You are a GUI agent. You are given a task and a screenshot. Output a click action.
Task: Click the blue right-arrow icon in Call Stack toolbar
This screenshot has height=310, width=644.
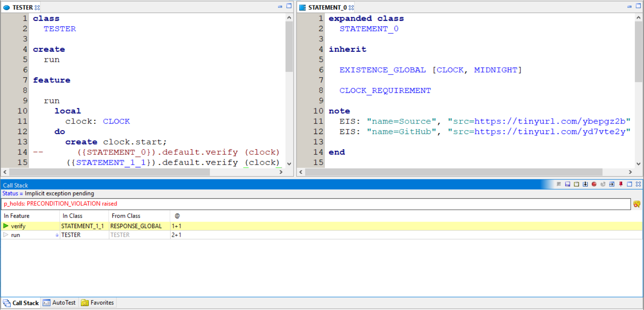click(612, 184)
